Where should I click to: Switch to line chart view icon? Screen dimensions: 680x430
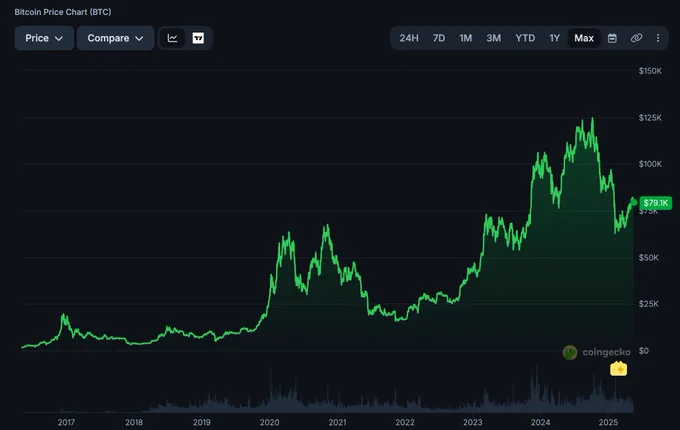point(173,38)
